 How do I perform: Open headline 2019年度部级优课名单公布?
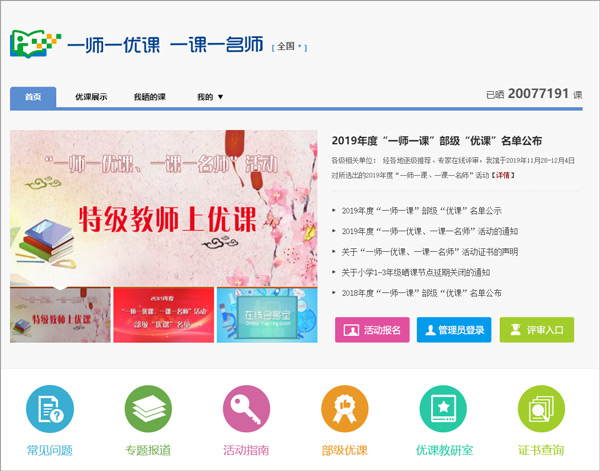pyautogui.click(x=437, y=141)
